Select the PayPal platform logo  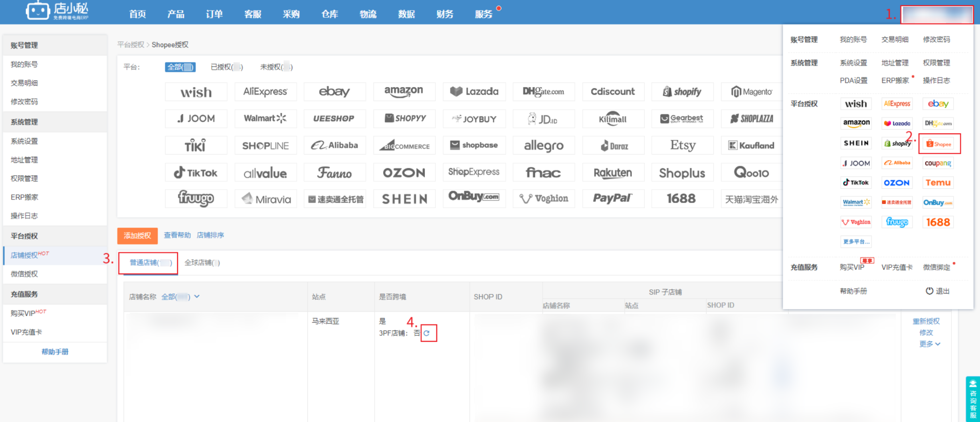click(613, 198)
